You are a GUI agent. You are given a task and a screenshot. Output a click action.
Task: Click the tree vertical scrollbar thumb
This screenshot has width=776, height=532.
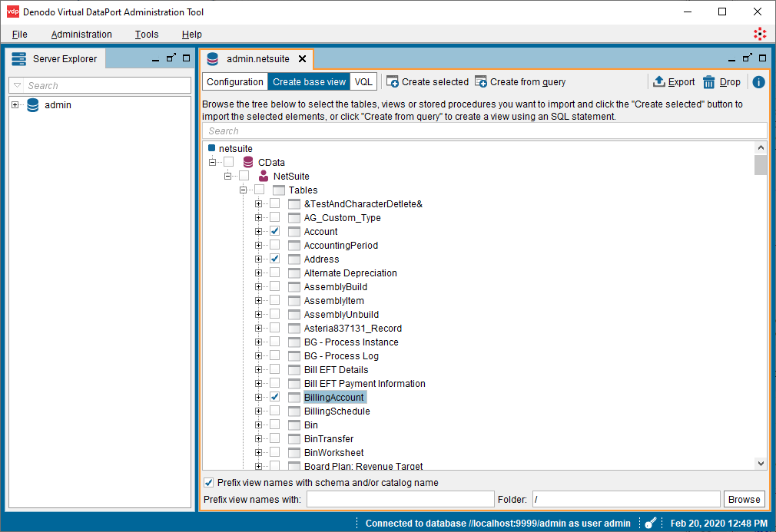click(761, 165)
